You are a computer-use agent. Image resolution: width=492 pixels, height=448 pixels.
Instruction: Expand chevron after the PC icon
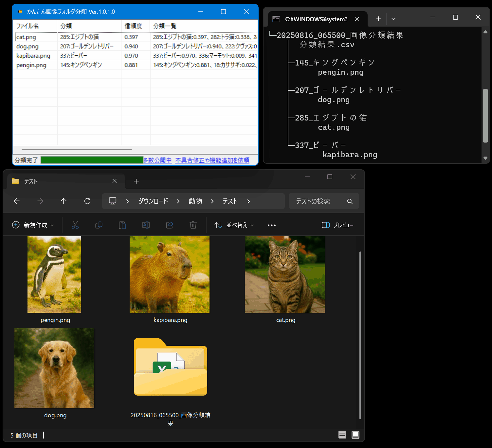pos(127,201)
